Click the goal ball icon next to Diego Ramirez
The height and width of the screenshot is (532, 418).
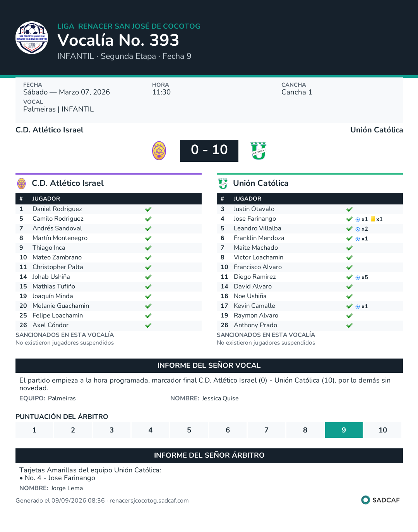coord(358,277)
